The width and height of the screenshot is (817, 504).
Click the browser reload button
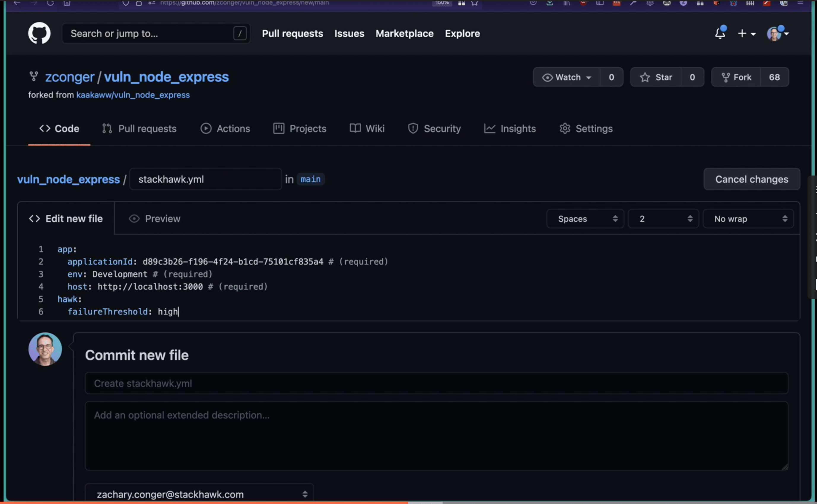(x=50, y=3)
